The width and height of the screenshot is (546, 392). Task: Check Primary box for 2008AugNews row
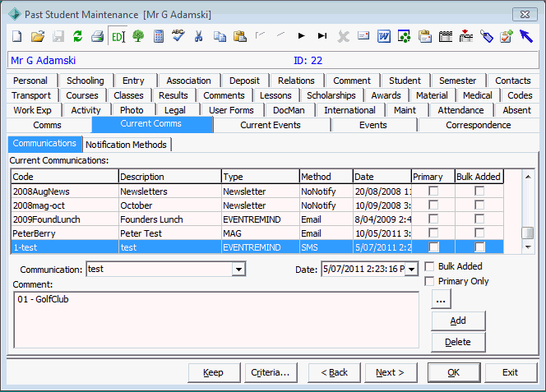433,191
